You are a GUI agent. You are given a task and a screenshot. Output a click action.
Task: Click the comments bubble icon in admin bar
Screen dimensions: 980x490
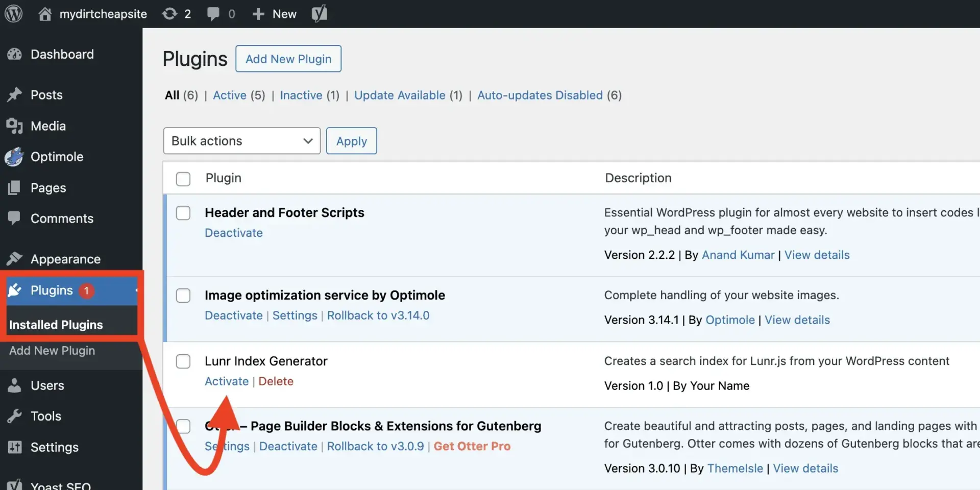pyautogui.click(x=214, y=14)
